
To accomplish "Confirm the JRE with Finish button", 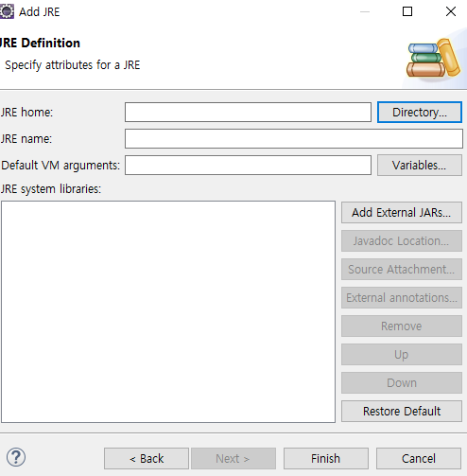I will [326, 458].
